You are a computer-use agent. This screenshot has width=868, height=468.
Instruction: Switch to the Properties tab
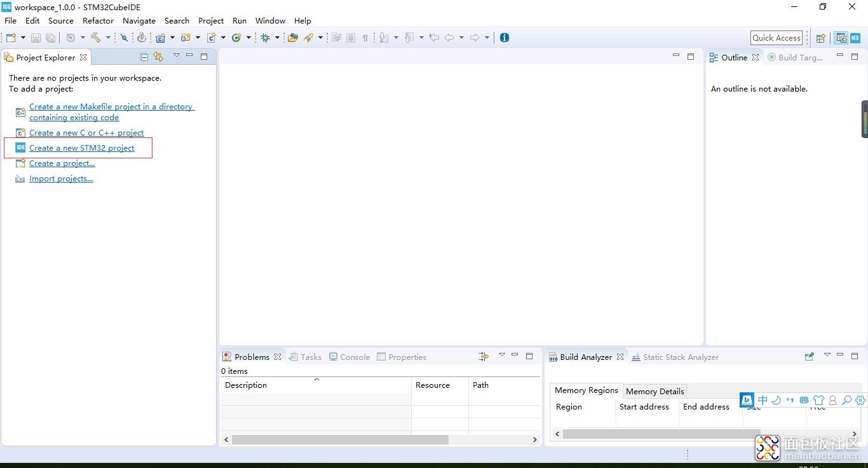[x=402, y=357]
